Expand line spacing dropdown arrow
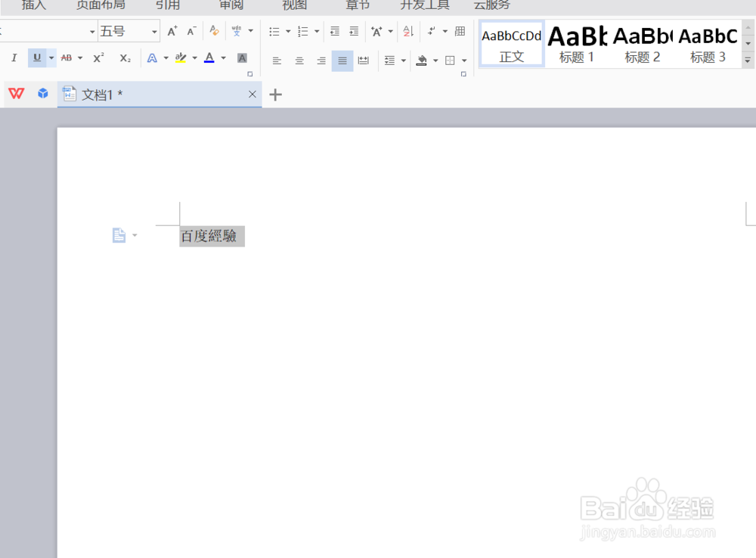 coord(404,60)
